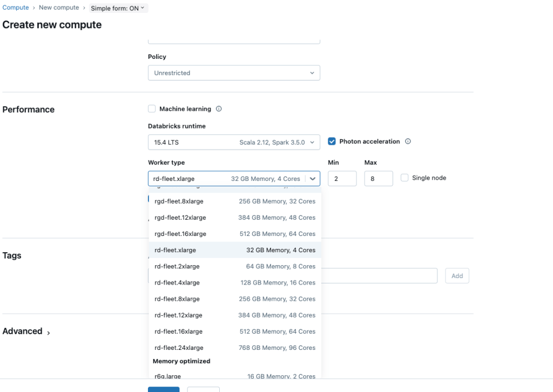Click the Min workers input field

tap(342, 179)
